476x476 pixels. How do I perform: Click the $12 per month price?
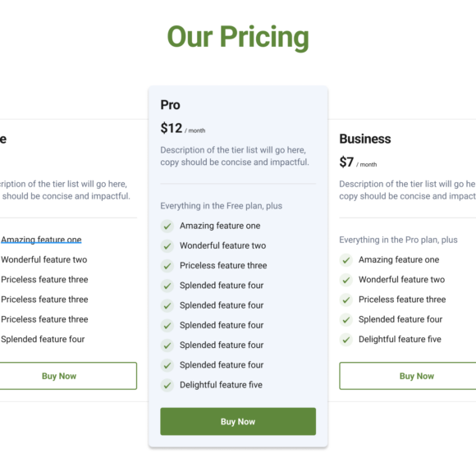[183, 128]
